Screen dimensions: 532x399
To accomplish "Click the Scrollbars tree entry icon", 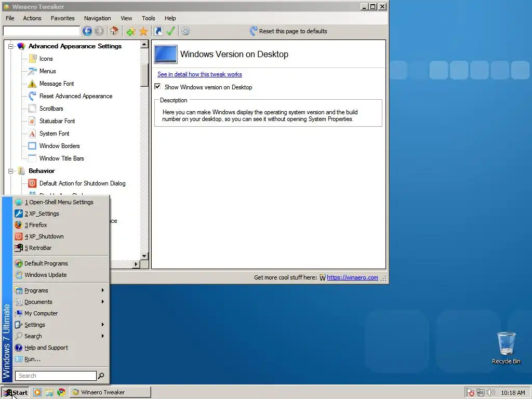I will pos(32,109).
